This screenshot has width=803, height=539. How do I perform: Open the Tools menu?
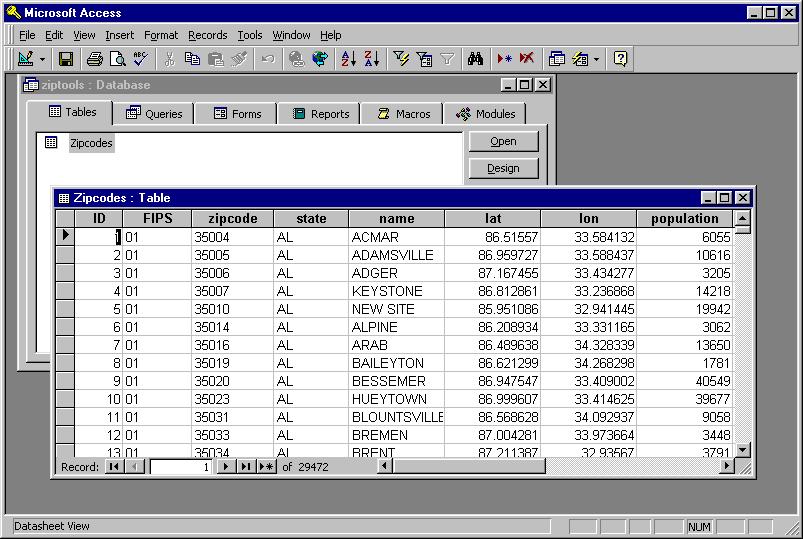(x=250, y=35)
